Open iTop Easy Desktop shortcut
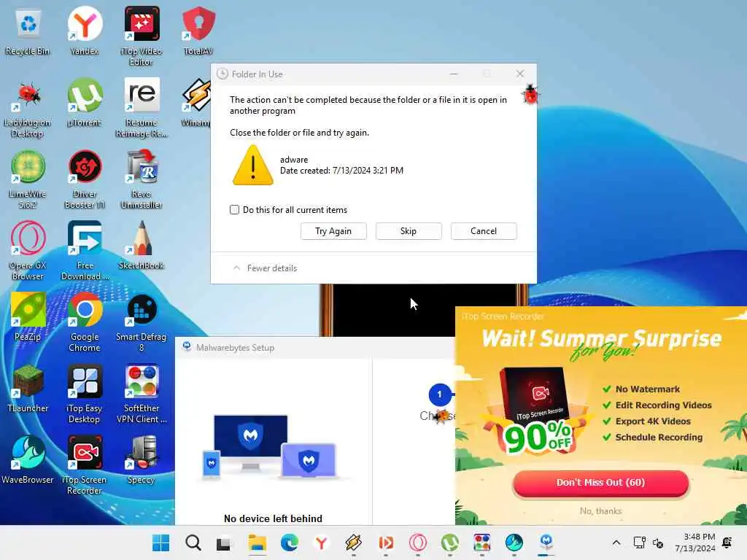The height and width of the screenshot is (560, 747). [x=85, y=394]
